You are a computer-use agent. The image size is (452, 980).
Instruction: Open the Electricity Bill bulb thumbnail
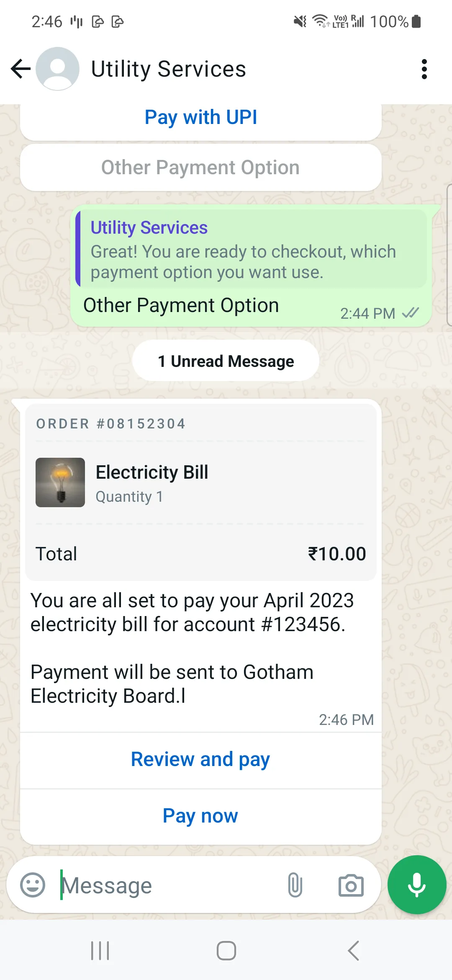pyautogui.click(x=60, y=482)
